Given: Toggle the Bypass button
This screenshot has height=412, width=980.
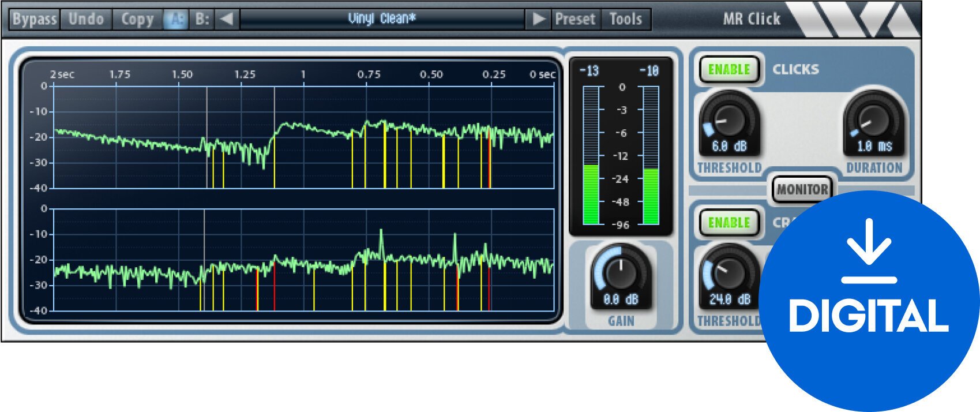Looking at the screenshot, I should (x=35, y=19).
